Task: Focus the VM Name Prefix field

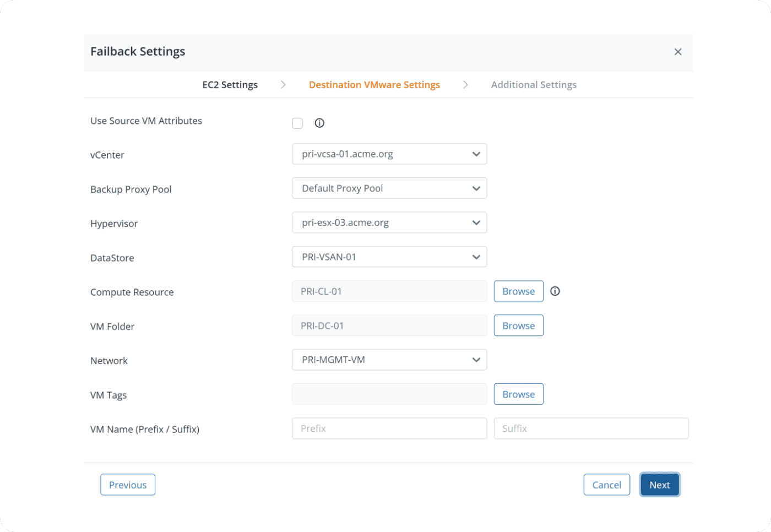Action: 389,428
